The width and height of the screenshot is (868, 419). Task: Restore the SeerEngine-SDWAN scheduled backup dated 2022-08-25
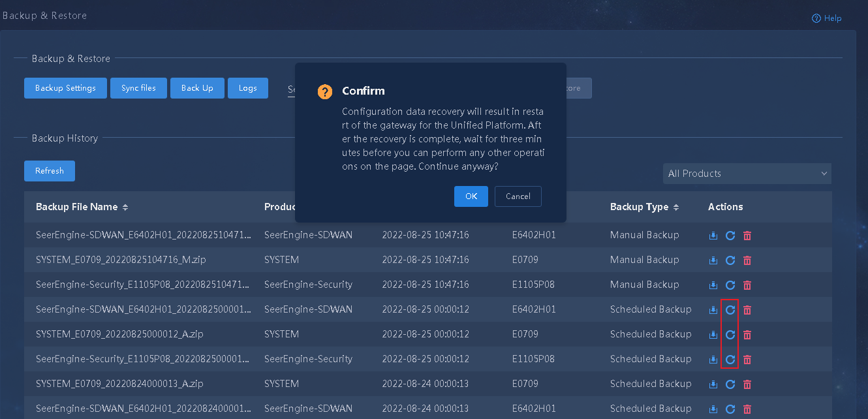tap(730, 310)
